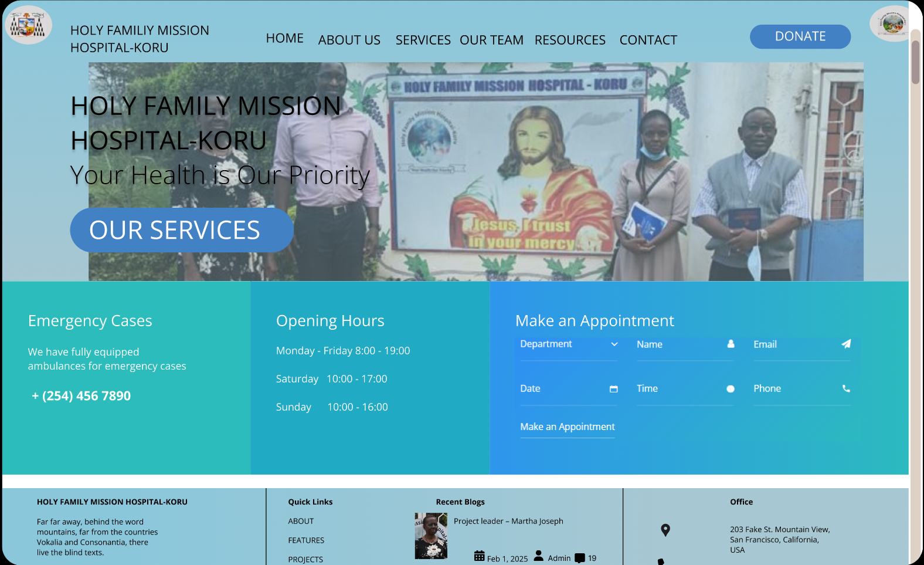This screenshot has height=565, width=924.
Task: Open the FEATURES quick link
Action: [306, 540]
